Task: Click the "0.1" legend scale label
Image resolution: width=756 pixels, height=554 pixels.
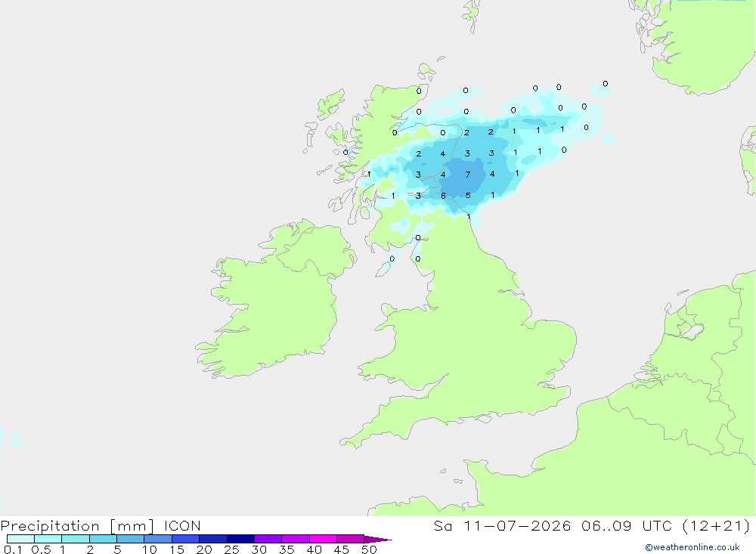Action: coord(13,549)
